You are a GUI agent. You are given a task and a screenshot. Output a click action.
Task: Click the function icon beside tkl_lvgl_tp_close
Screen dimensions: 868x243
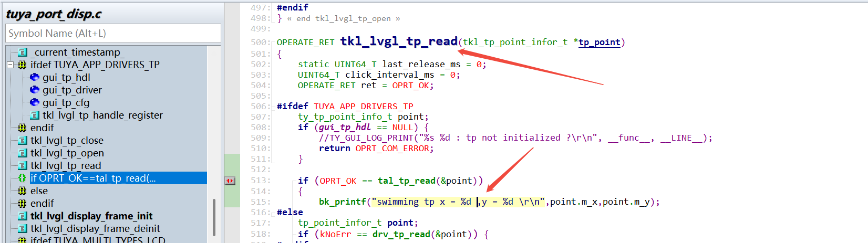pos(23,140)
